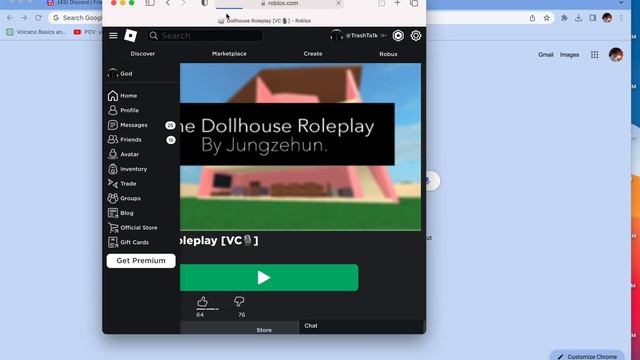640x360 pixels.
Task: Open the Discover tab
Action: point(142,53)
